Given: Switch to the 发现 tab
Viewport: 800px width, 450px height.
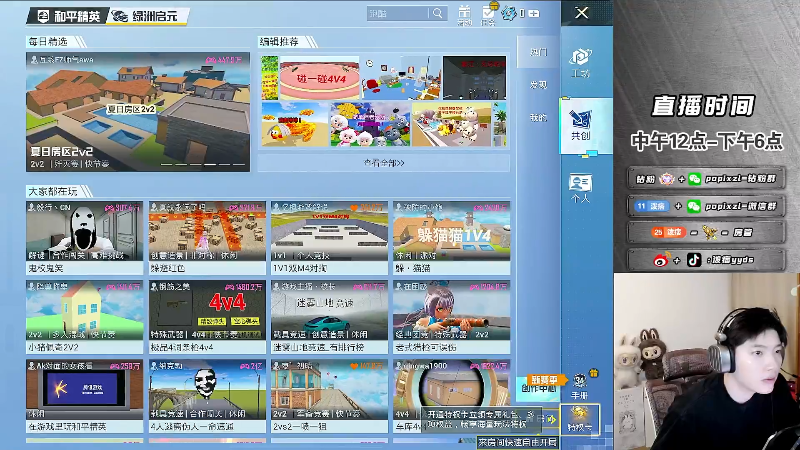Looking at the screenshot, I should point(538,85).
